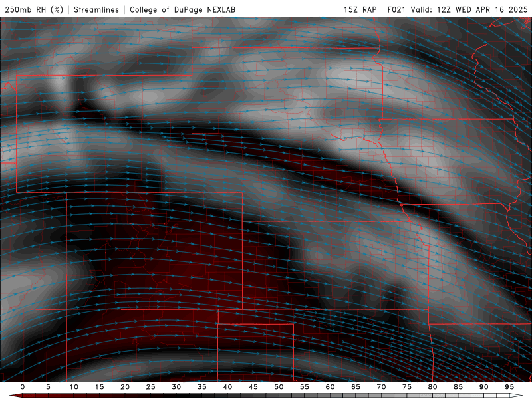The width and height of the screenshot is (532, 399).
Task: Click the '95' value on the color scale
Action: click(509, 387)
